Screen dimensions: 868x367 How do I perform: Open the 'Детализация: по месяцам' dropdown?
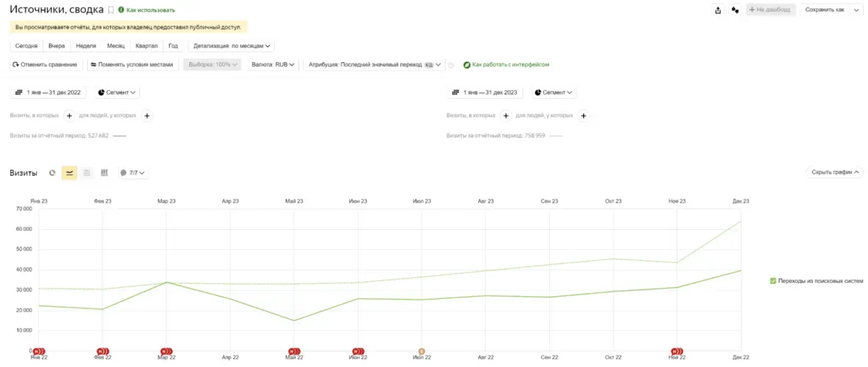pyautogui.click(x=232, y=45)
